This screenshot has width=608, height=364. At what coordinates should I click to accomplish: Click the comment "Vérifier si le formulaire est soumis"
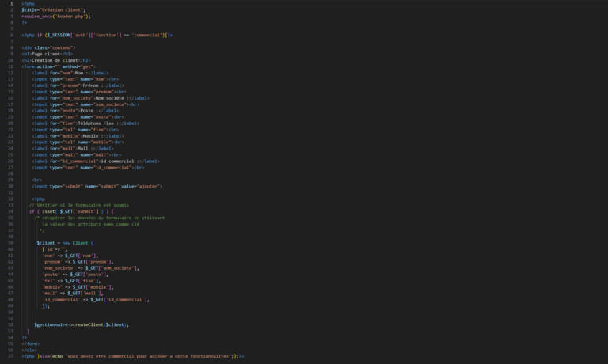pos(79,205)
